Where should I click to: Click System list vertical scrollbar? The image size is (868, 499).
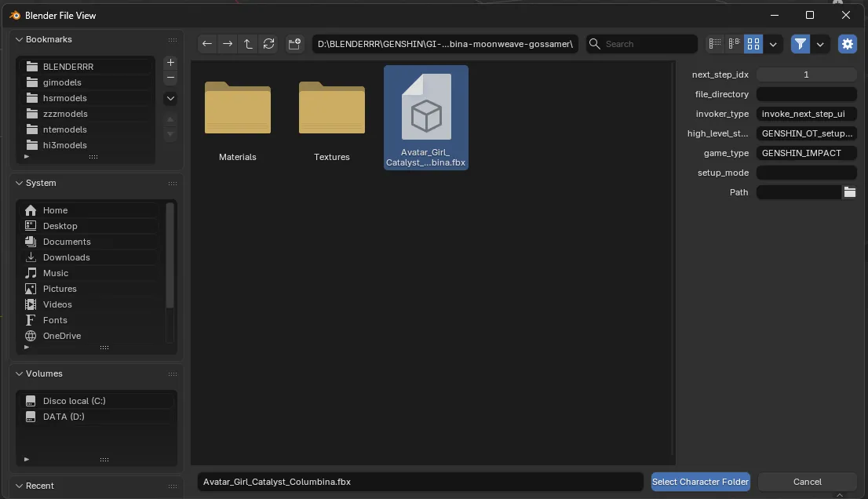coord(170,256)
